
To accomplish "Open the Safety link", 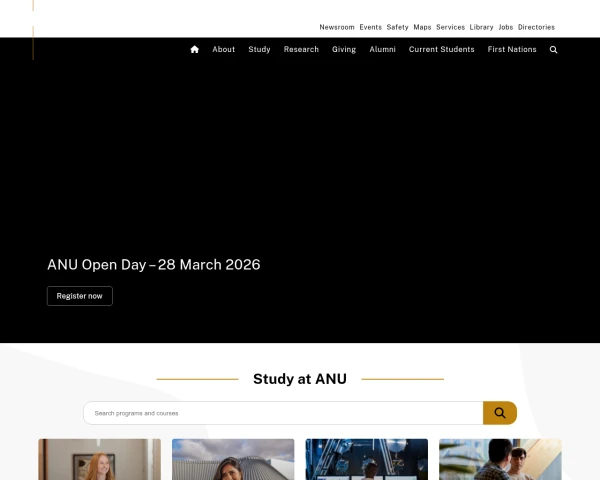I will pos(398,27).
